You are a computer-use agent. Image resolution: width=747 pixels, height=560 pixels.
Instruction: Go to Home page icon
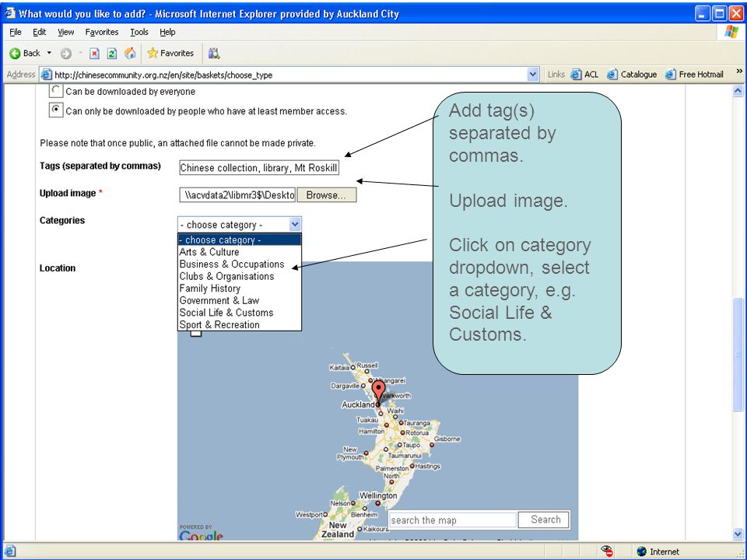pyautogui.click(x=130, y=53)
